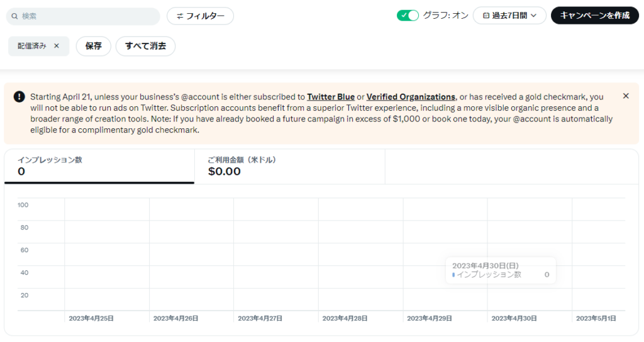Toggle the graph switch off

click(x=408, y=16)
